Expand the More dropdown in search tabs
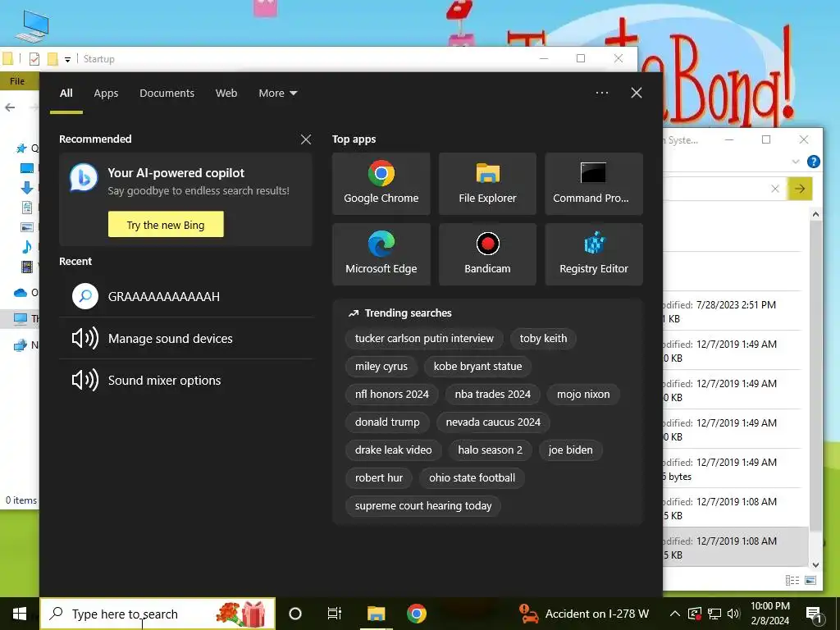840x630 pixels. point(277,94)
